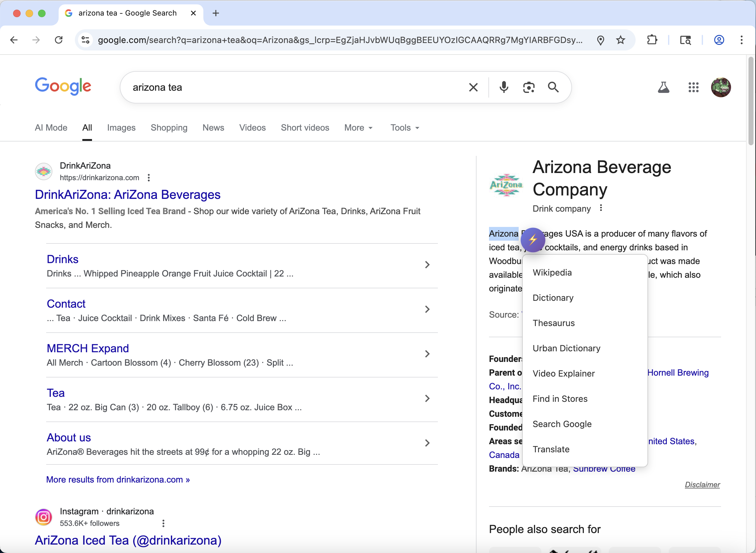
Task: Select Wikipedia from the popup menu
Action: [x=552, y=272]
